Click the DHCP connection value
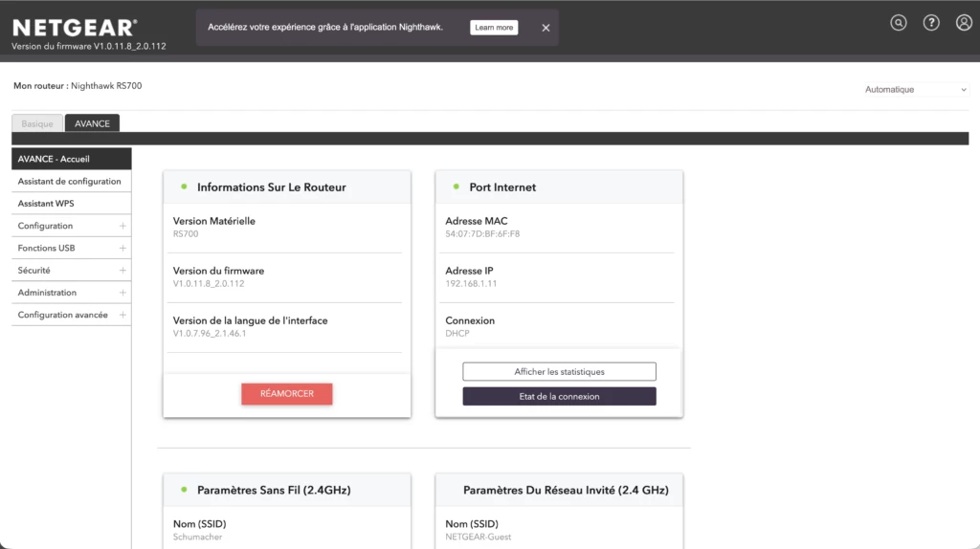 coord(457,334)
